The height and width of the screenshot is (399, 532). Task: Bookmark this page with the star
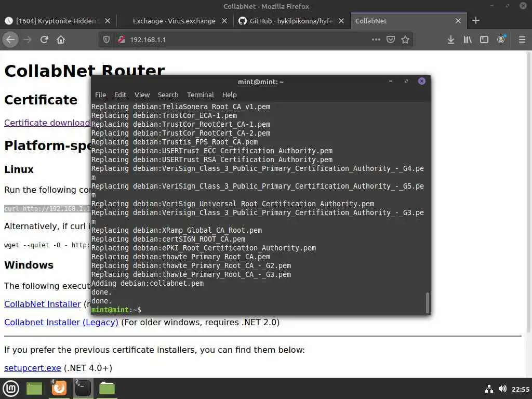coord(405,39)
